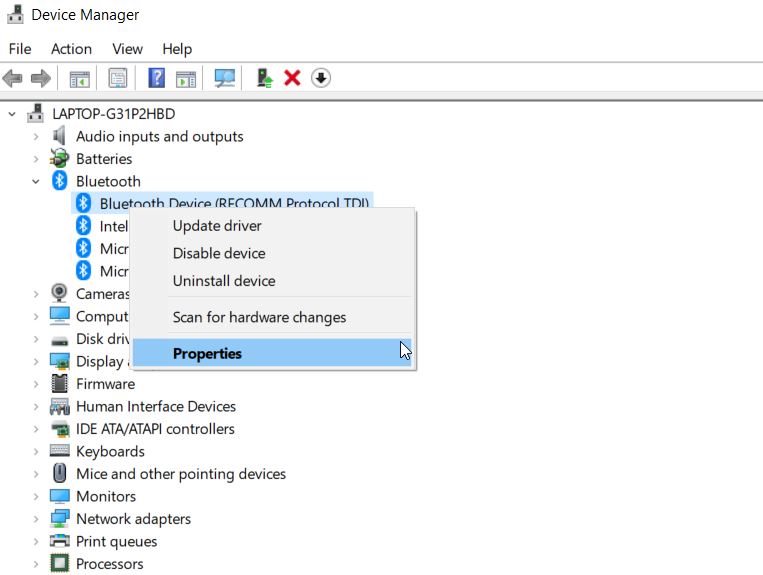Image resolution: width=763 pixels, height=575 pixels.
Task: Click the Computer category monitor icon
Action: tap(59, 316)
